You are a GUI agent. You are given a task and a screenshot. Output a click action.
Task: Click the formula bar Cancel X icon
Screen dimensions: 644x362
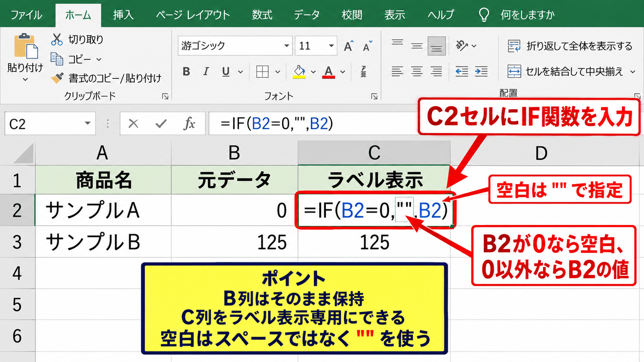point(133,123)
